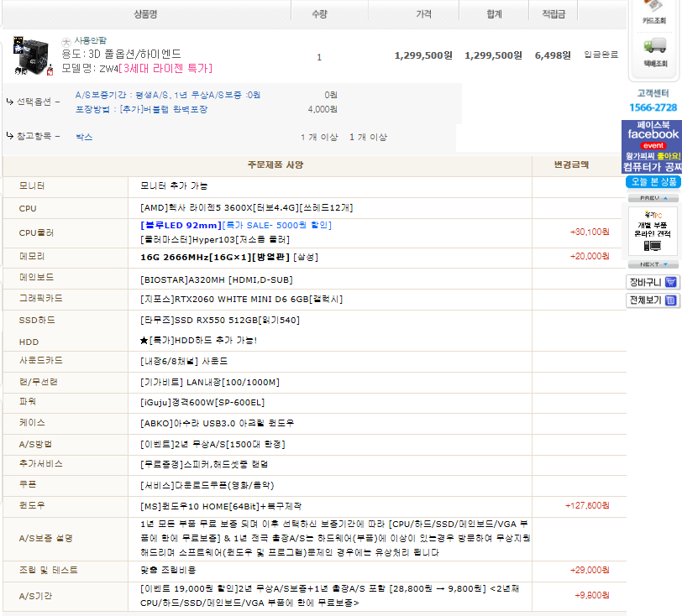Click the arrow icon beside 선택옵션
This screenshot has width=682, height=616.
9,102
